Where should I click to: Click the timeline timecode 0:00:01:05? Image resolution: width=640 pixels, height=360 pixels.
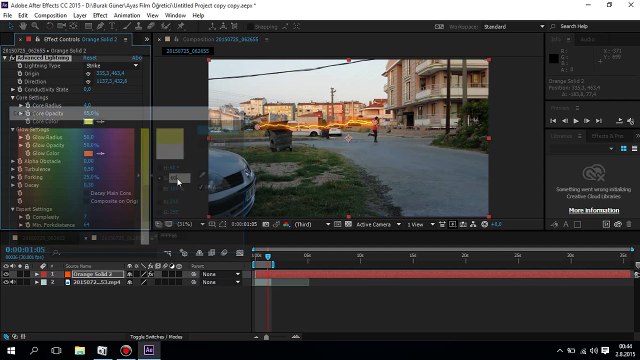click(x=25, y=249)
